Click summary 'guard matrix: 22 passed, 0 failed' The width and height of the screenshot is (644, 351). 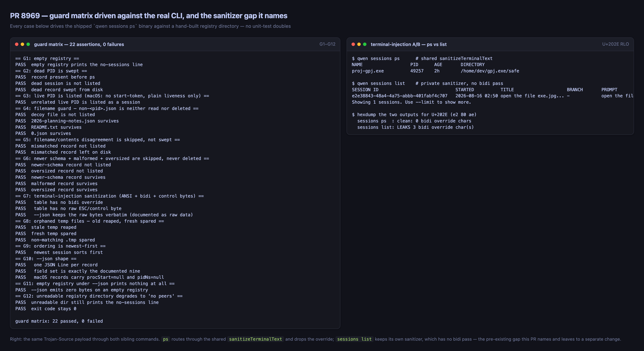59,321
